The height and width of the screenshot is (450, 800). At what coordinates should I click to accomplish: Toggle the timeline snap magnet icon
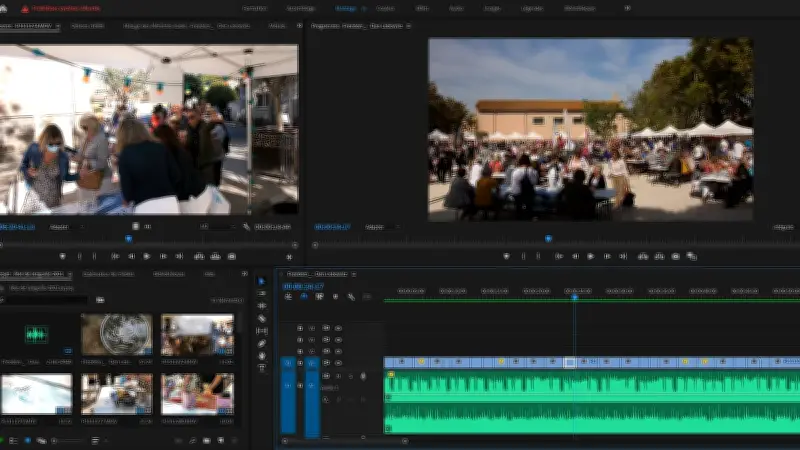[x=303, y=296]
